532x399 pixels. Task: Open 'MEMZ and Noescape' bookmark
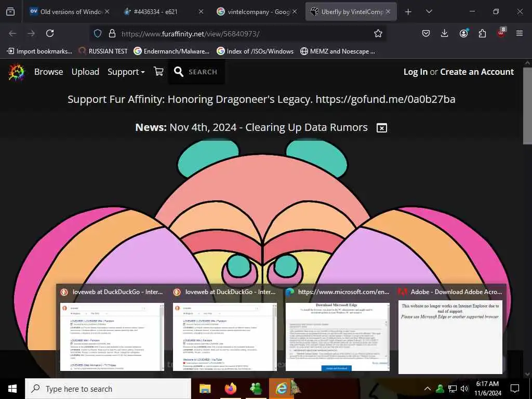point(338,51)
